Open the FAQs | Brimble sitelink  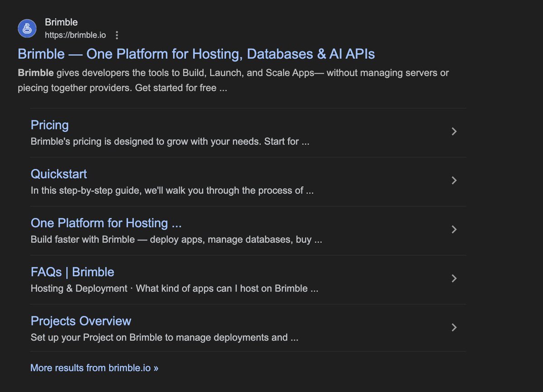pos(72,272)
